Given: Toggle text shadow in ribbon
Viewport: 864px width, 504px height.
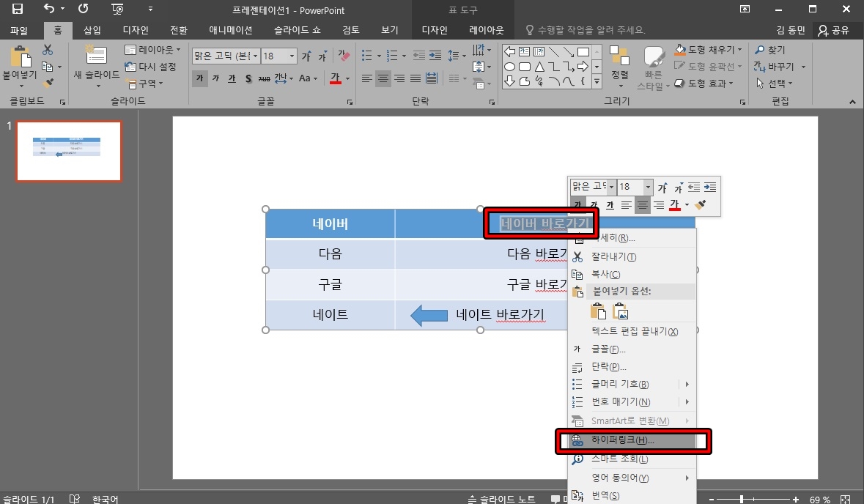Looking at the screenshot, I should [248, 78].
